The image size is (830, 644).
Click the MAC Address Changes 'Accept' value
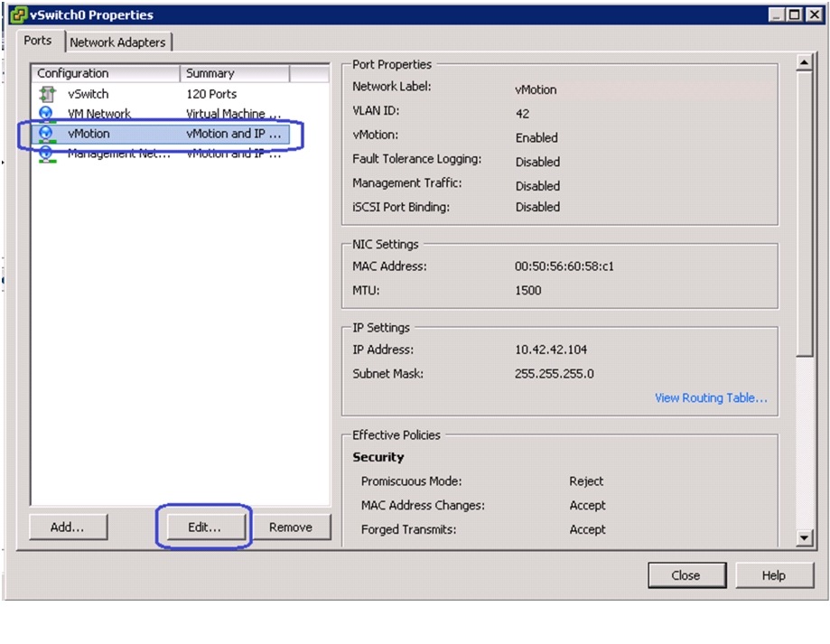588,506
